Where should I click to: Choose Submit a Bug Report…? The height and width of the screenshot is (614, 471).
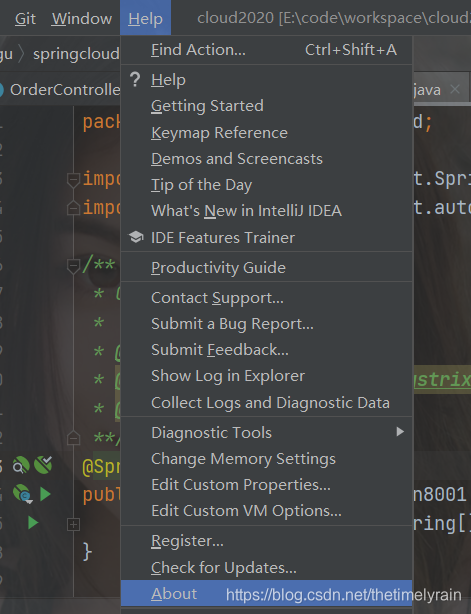coord(266,324)
